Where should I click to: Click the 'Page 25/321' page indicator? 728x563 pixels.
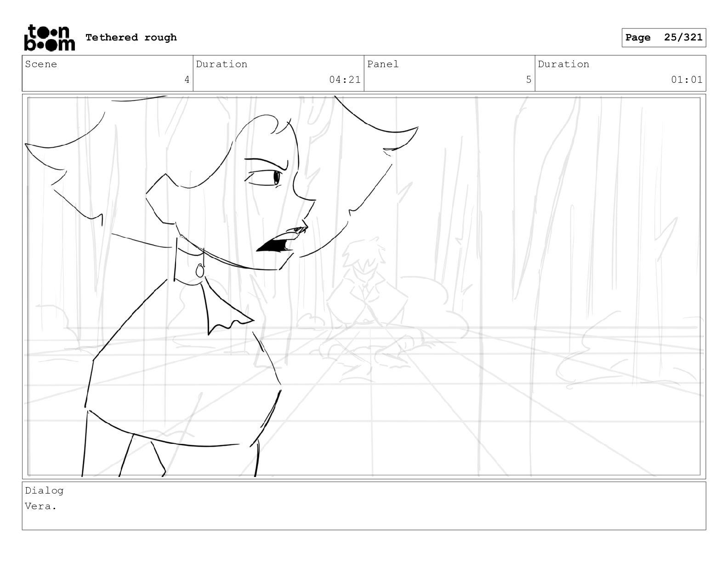[x=664, y=38]
